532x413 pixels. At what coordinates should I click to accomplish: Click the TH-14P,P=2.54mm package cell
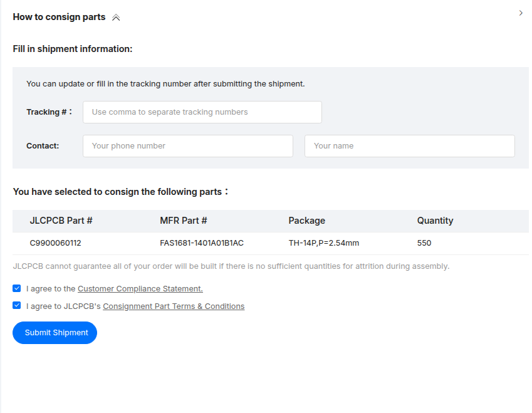323,243
